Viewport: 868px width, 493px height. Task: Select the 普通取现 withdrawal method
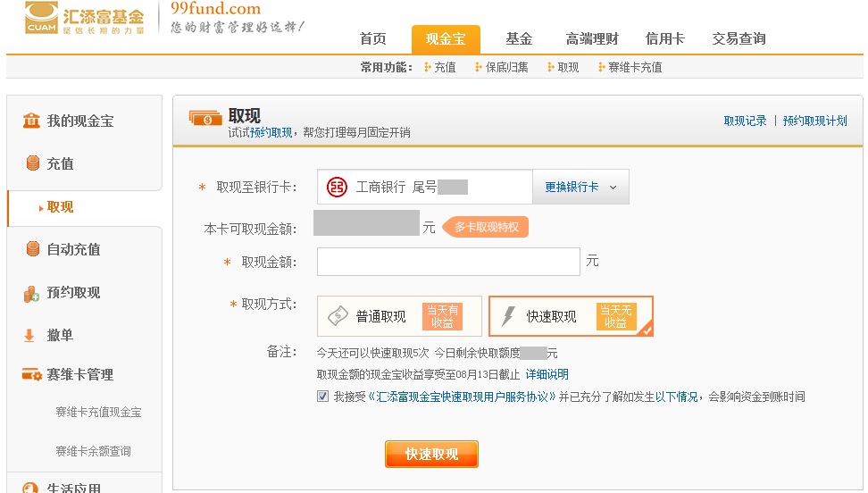tap(398, 316)
